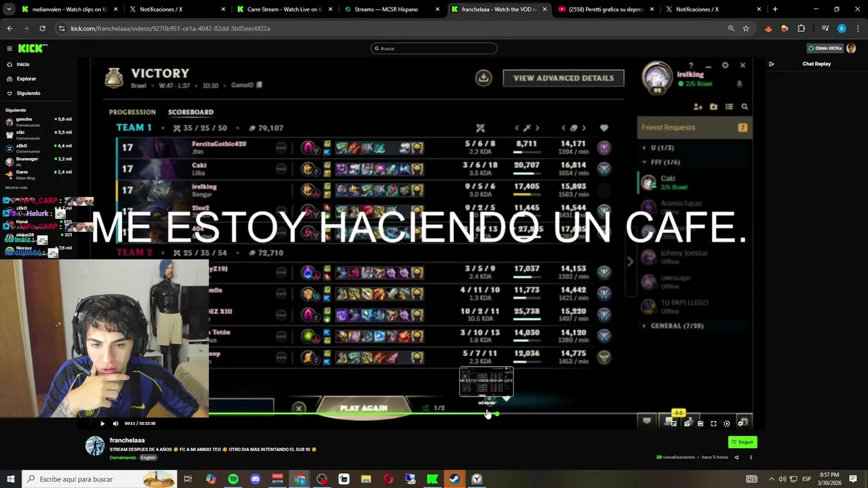Open the system tray volume control
This screenshot has height=488, width=868.
[x=782, y=479]
